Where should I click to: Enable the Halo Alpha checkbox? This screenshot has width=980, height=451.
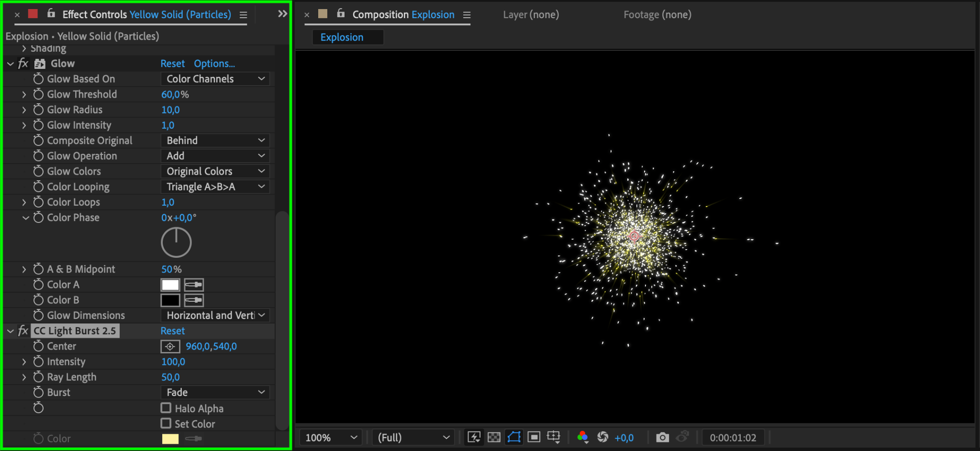[166, 408]
